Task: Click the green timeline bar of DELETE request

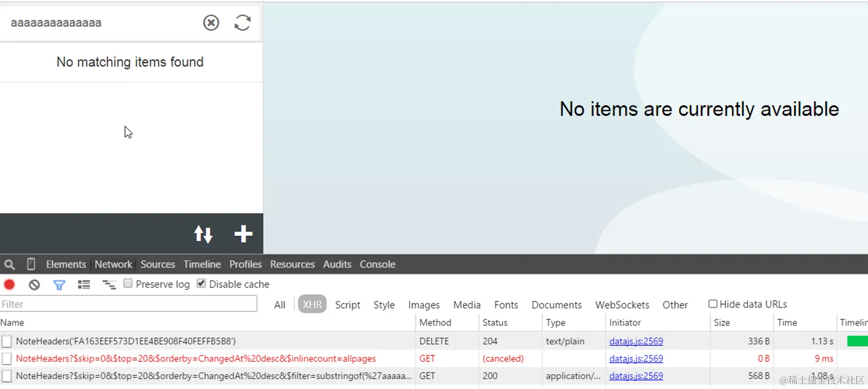Action: [x=857, y=341]
